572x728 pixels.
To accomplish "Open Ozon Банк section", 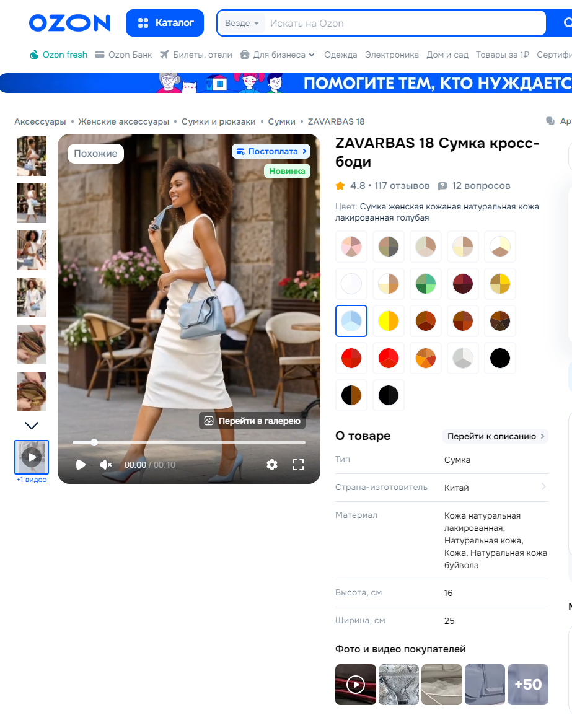I will [123, 55].
